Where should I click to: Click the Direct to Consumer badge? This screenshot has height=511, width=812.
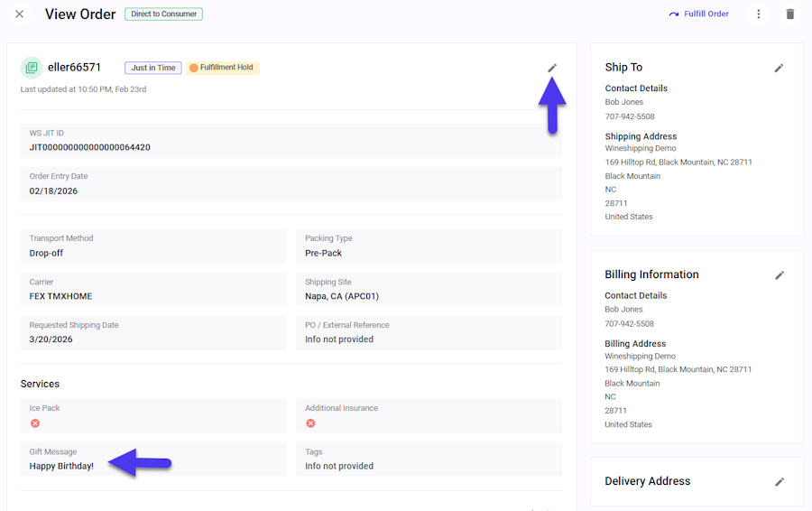[x=163, y=14]
